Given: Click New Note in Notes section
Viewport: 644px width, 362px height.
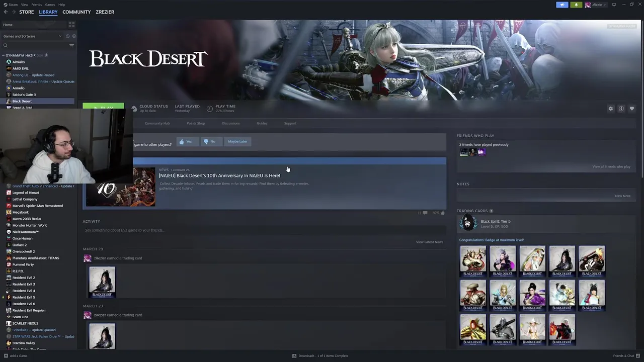Looking at the screenshot, I should (x=622, y=196).
